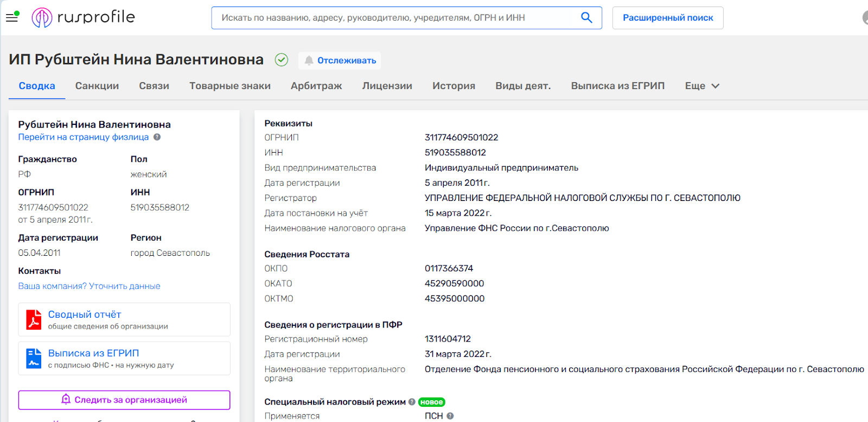This screenshot has height=422, width=868.
Task: Go to the Виды деят. tab
Action: 523,86
